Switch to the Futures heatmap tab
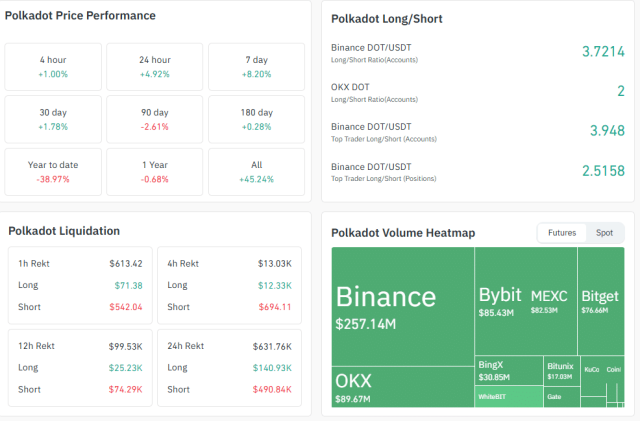The height and width of the screenshot is (421, 640). [x=562, y=233]
